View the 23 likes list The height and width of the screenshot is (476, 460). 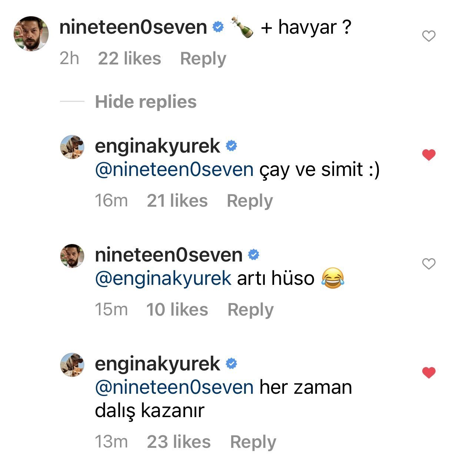(179, 442)
